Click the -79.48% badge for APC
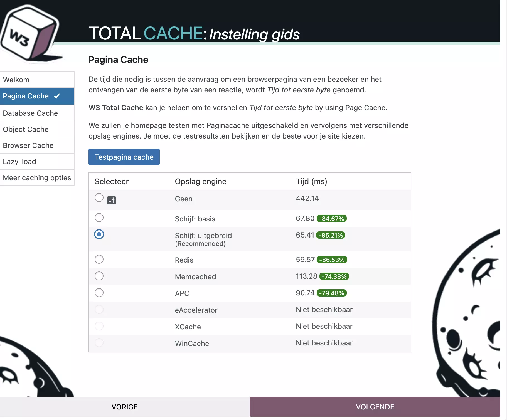 click(x=332, y=293)
